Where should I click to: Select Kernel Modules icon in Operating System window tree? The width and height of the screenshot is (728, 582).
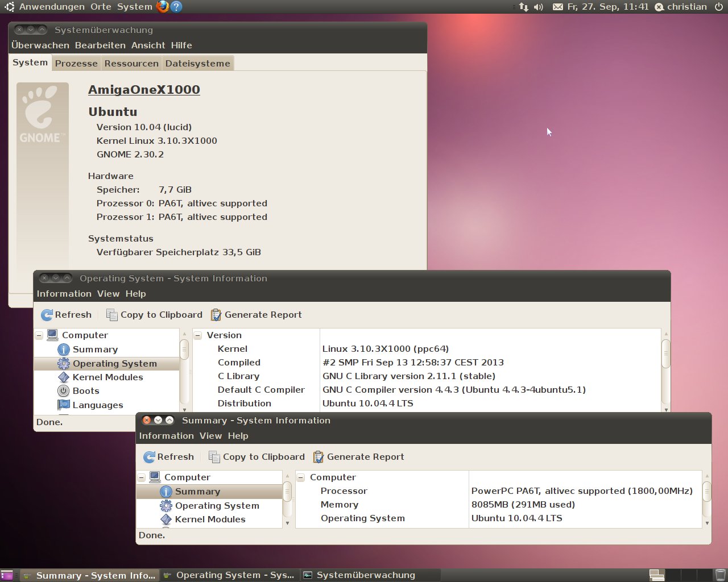tap(64, 377)
